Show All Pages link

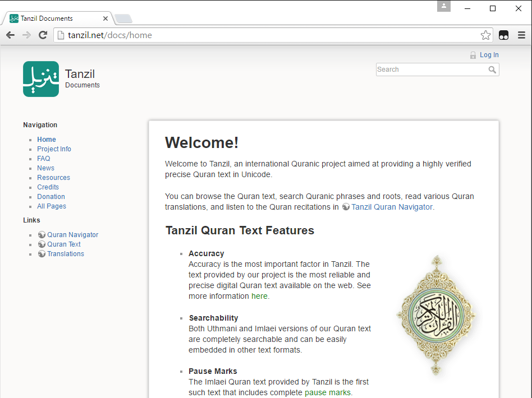[52, 206]
